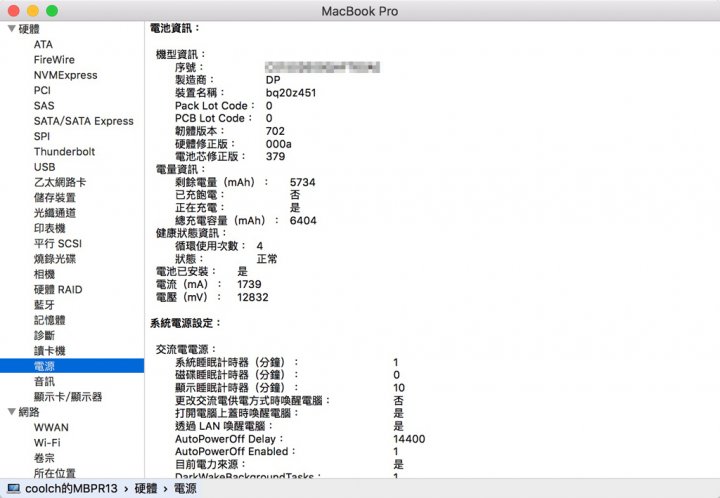Click the blurred serial number value

[x=322, y=67]
